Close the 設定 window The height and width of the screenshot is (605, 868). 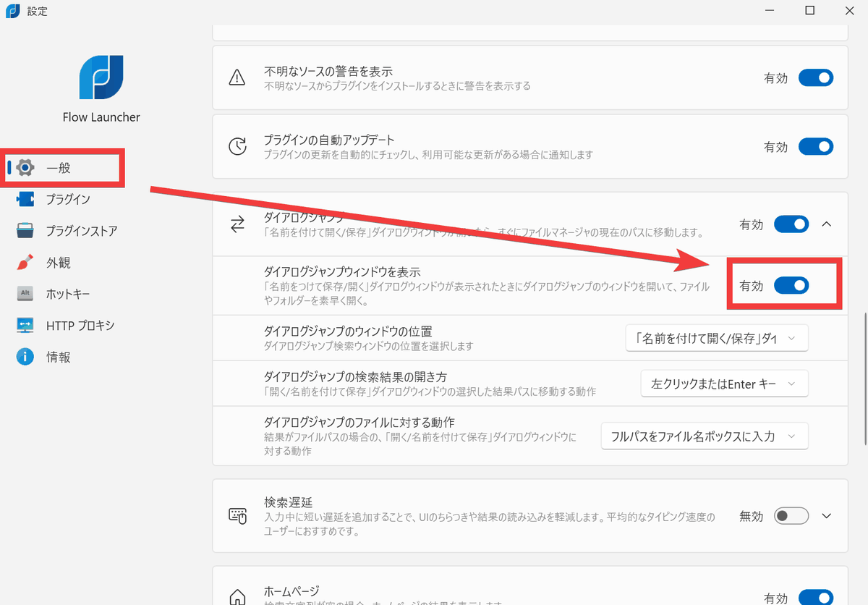(x=851, y=11)
